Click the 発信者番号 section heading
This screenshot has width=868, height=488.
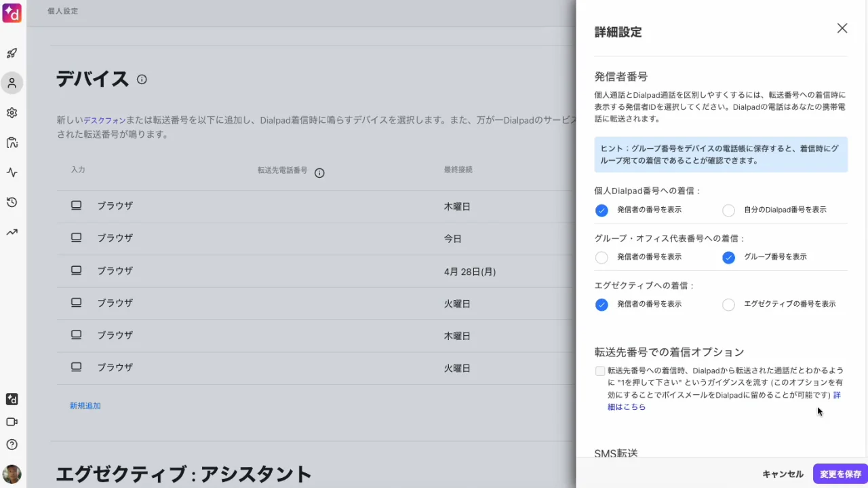click(621, 76)
